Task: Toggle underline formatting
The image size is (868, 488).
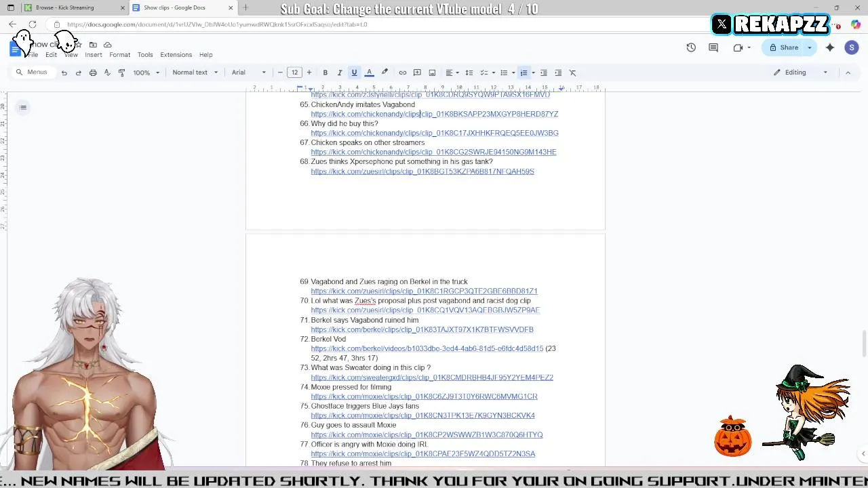Action: tap(354, 73)
